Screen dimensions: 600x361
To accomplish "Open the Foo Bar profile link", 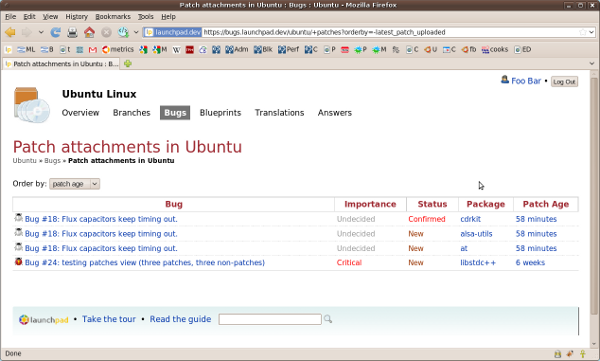I will pyautogui.click(x=526, y=81).
